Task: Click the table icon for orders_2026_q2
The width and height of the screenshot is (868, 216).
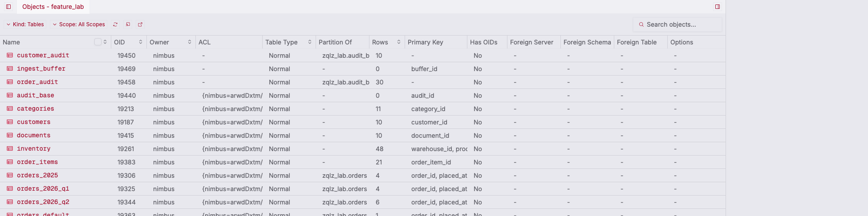Action: click(10, 202)
